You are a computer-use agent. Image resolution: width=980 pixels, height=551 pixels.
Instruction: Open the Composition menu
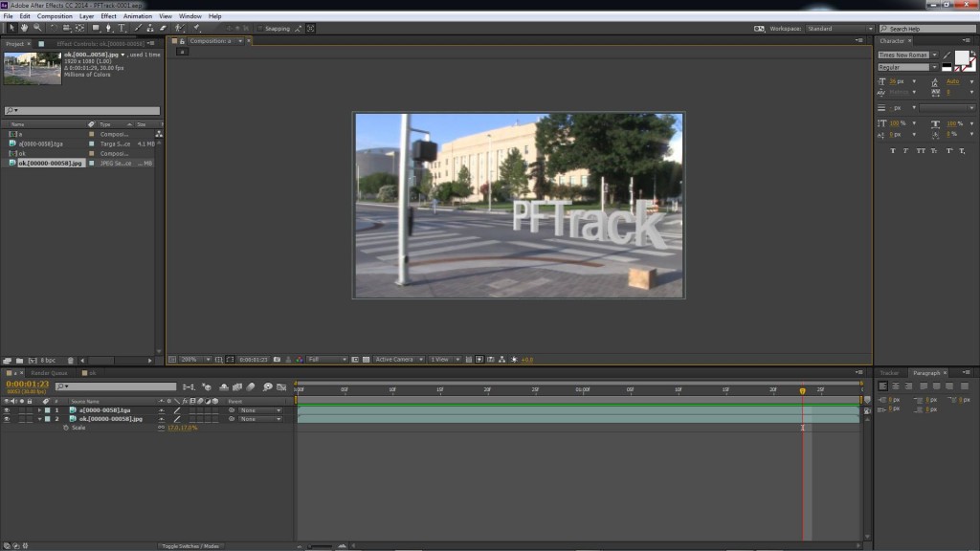(x=55, y=16)
